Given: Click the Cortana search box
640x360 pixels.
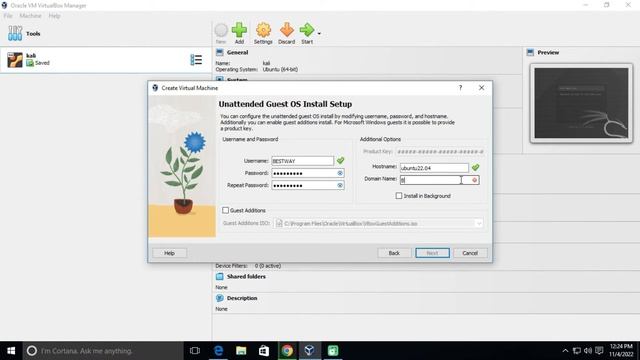Looking at the screenshot, I should (x=103, y=351).
